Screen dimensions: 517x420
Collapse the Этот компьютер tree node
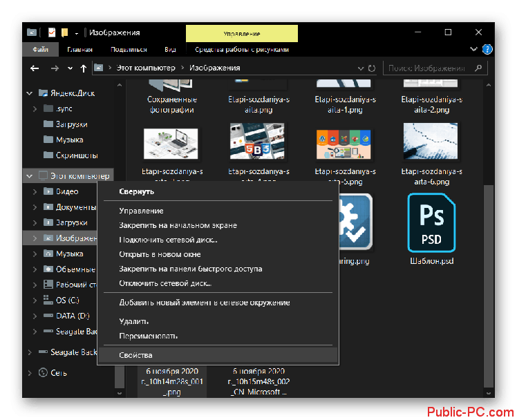29,176
